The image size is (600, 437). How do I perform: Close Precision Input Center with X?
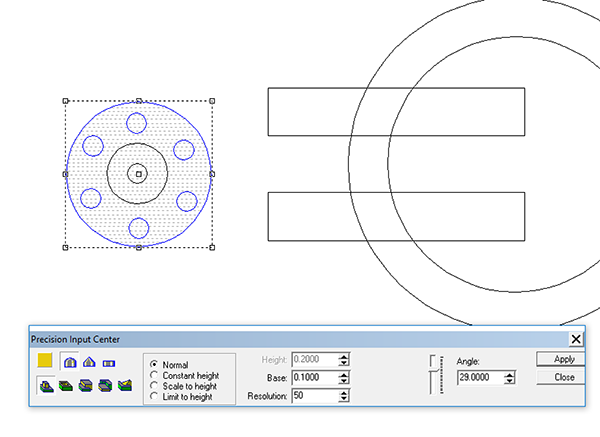(576, 339)
